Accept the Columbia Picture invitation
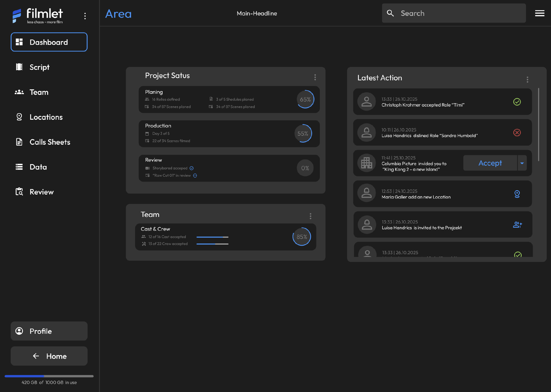Viewport: 551px width, 392px height. coord(490,163)
